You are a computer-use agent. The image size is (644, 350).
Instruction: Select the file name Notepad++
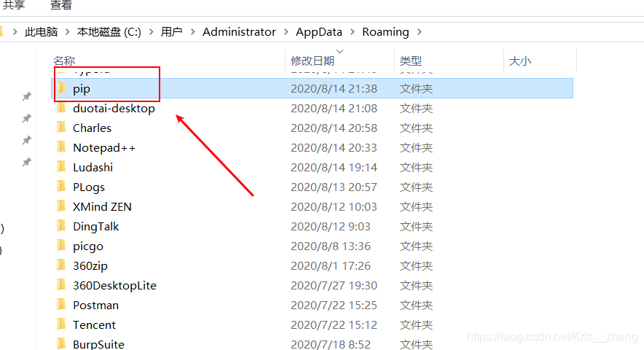[104, 147]
